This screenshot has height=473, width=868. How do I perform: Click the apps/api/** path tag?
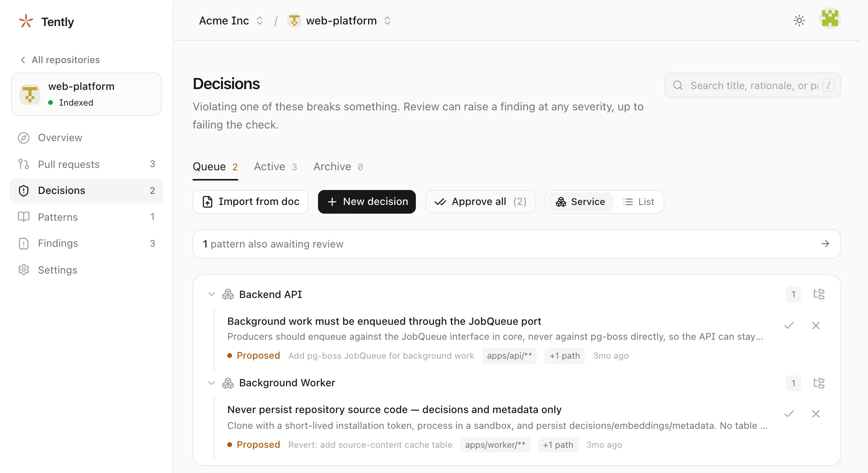click(x=509, y=356)
